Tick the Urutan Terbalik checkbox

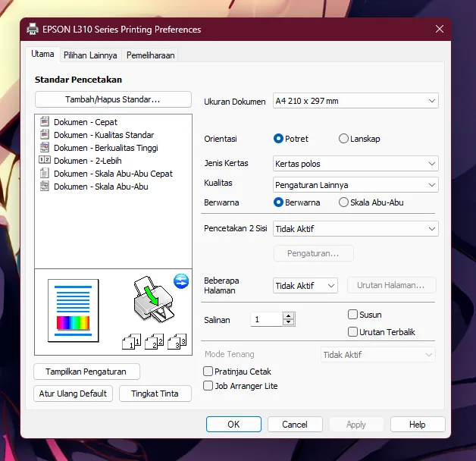point(352,331)
